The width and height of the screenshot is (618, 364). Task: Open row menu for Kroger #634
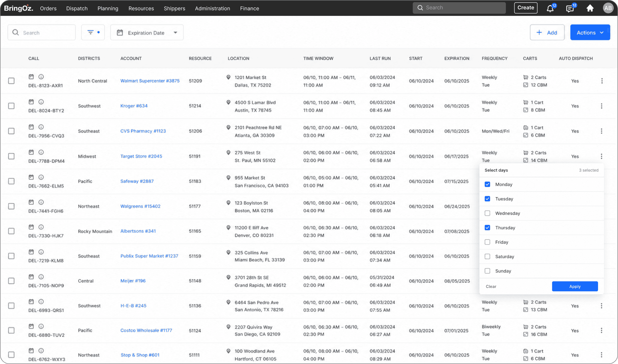(602, 106)
